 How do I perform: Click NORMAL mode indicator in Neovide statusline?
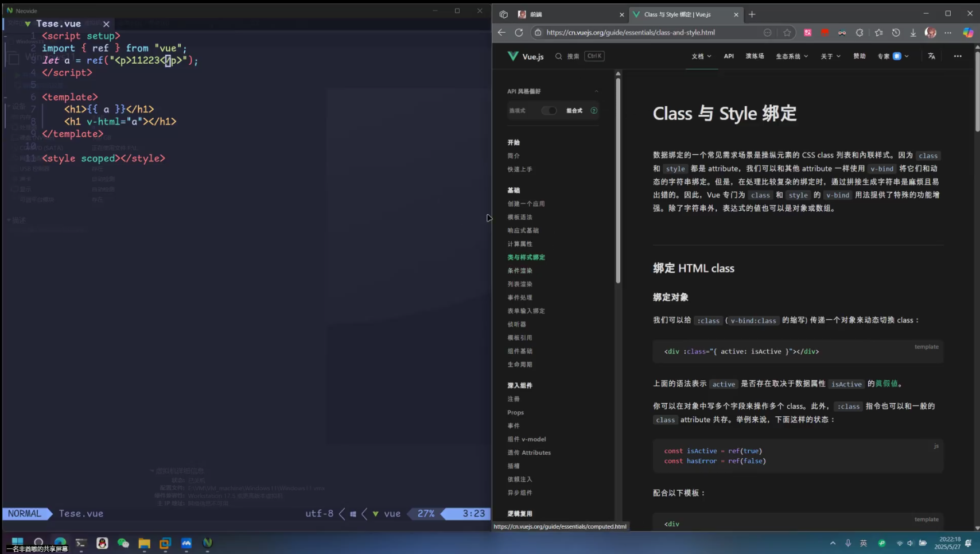[x=25, y=514]
